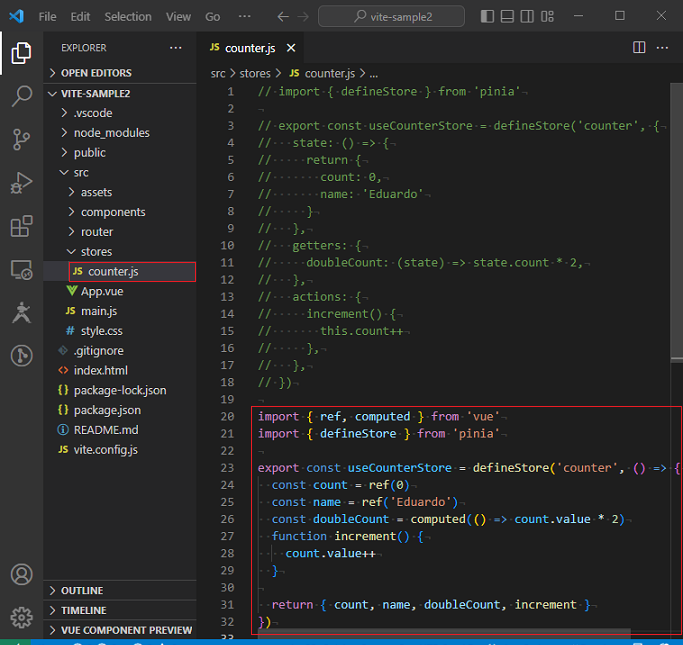Click the doubleCount variable on line 26
This screenshot has height=645, width=683.
(351, 519)
